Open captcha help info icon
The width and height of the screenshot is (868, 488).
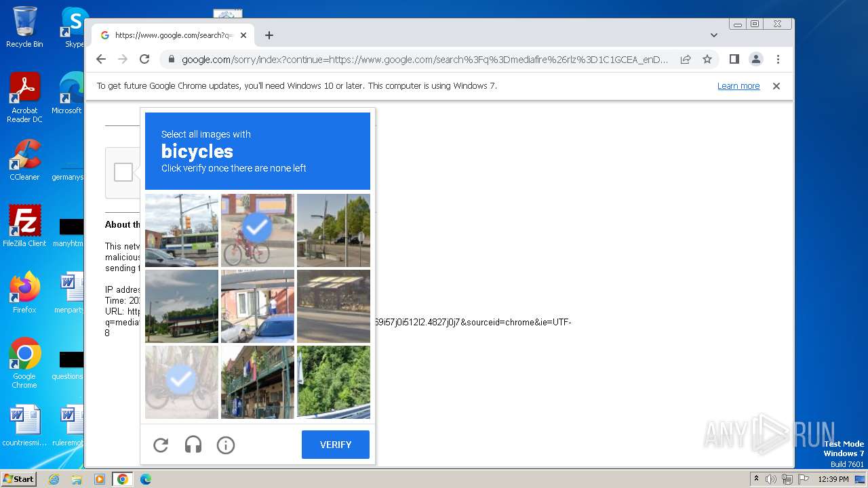coord(226,445)
